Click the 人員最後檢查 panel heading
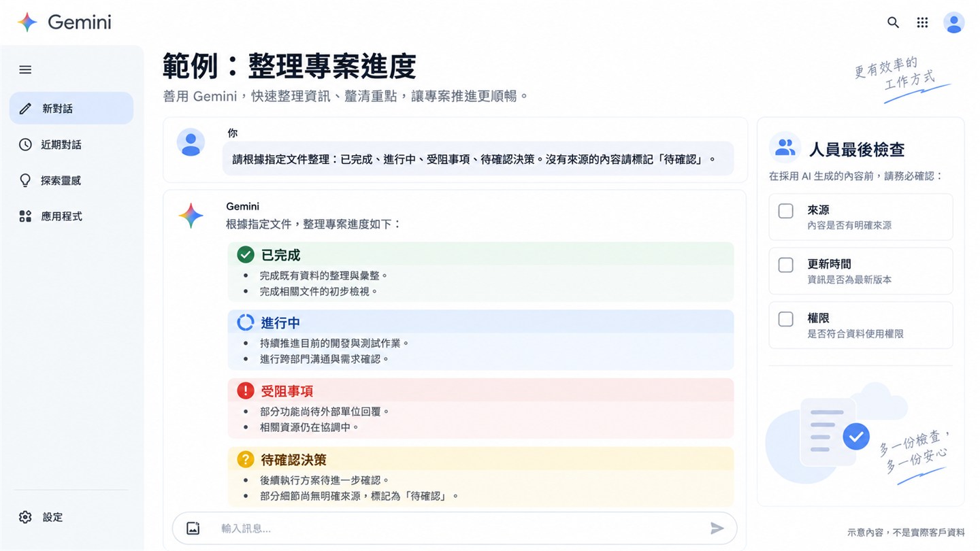Viewport: 980px width, 551px height. pyautogui.click(x=856, y=149)
